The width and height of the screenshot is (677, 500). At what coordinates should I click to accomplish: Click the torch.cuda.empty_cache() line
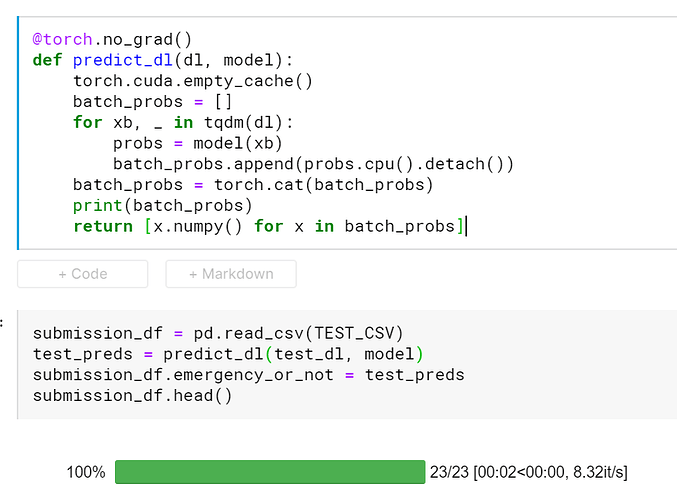point(192,80)
